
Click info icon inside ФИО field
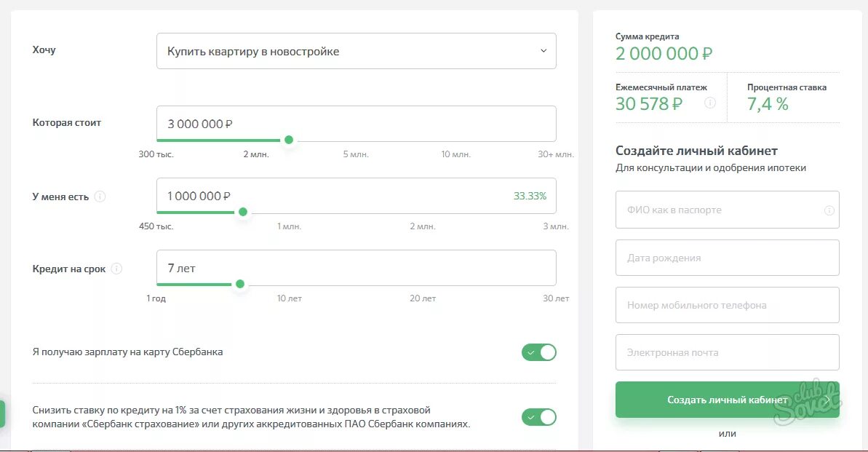coord(829,210)
